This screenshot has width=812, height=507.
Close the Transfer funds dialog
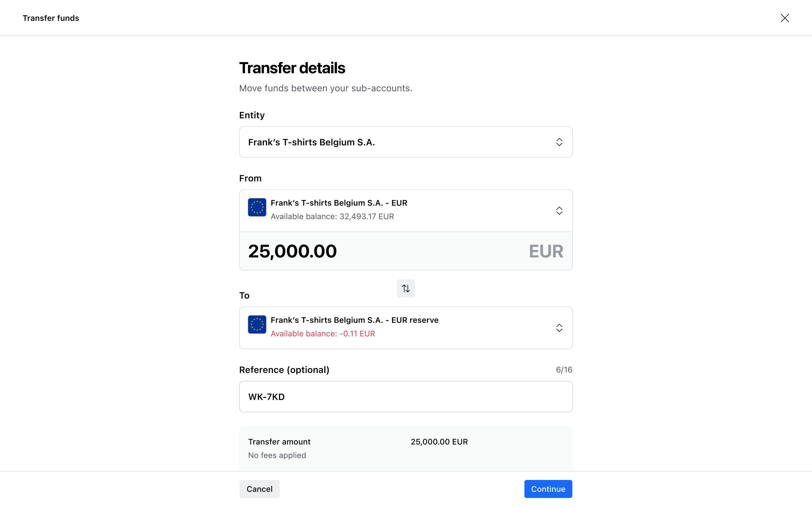coord(784,18)
